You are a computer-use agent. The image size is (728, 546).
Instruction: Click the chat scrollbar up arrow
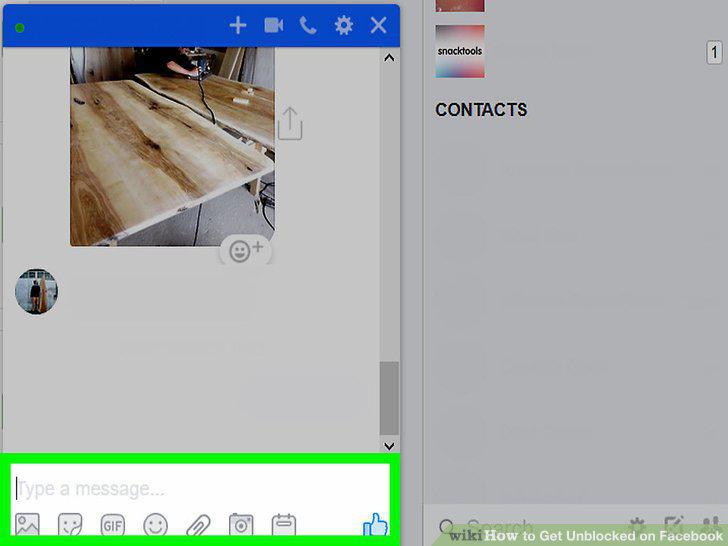389,58
